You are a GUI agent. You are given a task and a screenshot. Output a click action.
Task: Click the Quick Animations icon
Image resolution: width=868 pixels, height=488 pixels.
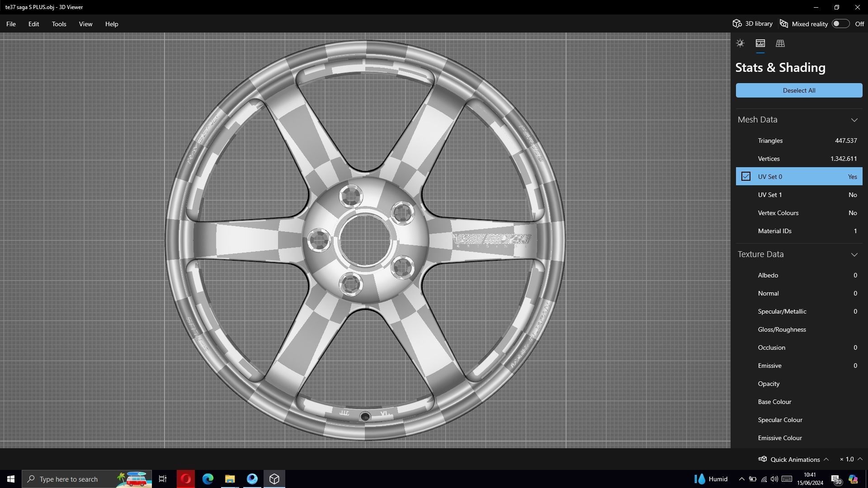[763, 459]
